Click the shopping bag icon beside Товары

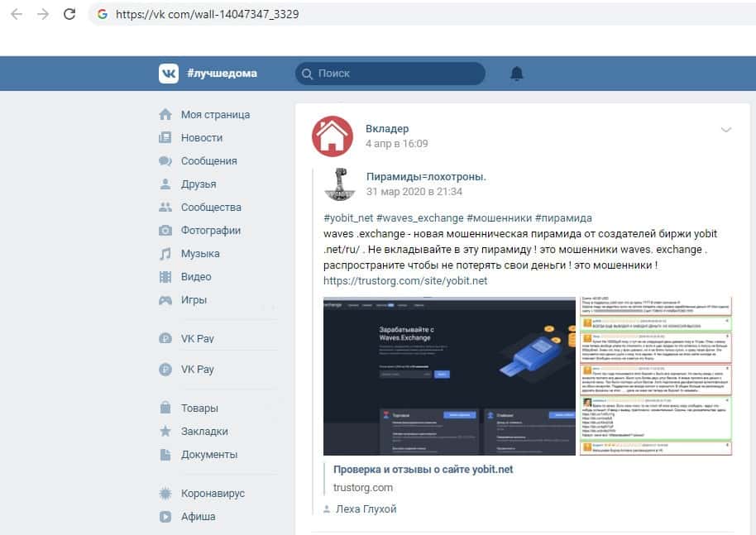[x=165, y=408]
